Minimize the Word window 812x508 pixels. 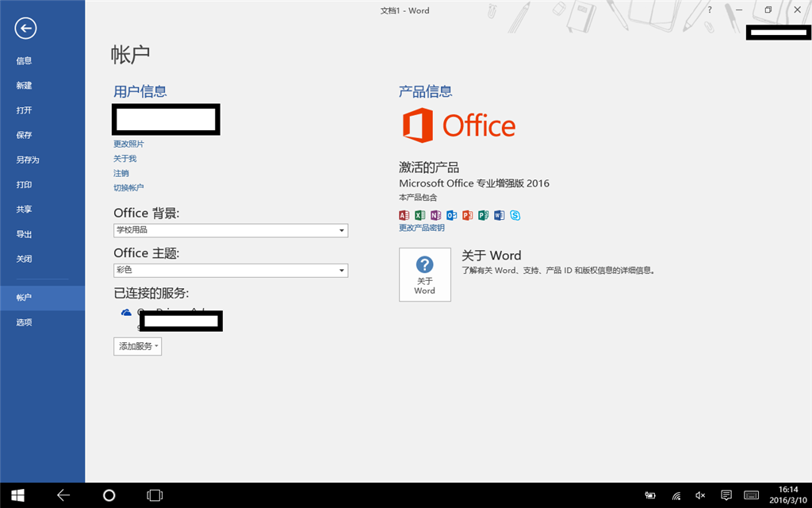[740, 10]
